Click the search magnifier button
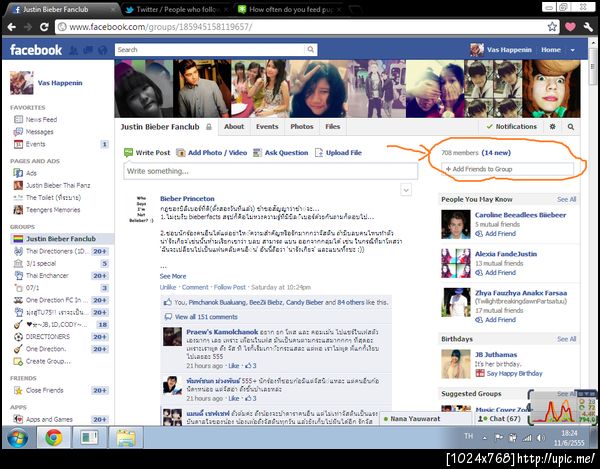 (x=311, y=49)
